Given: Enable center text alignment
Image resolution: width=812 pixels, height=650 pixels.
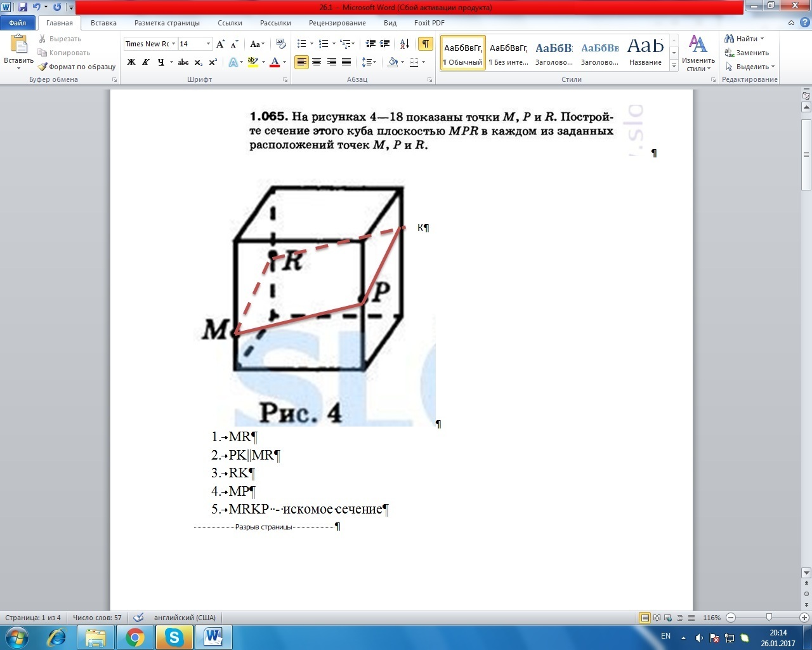Looking at the screenshot, I should (x=317, y=62).
